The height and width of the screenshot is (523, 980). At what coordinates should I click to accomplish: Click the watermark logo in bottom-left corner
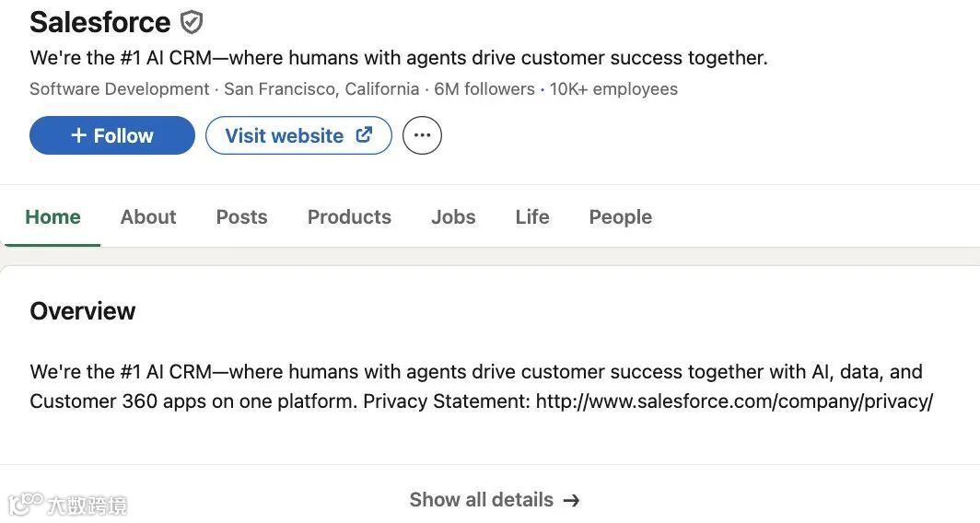pyautogui.click(x=67, y=505)
